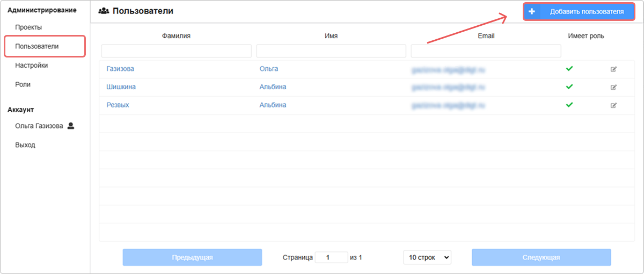The image size is (644, 274).
Task: Go to Настройки in the sidebar
Action: coord(32,66)
